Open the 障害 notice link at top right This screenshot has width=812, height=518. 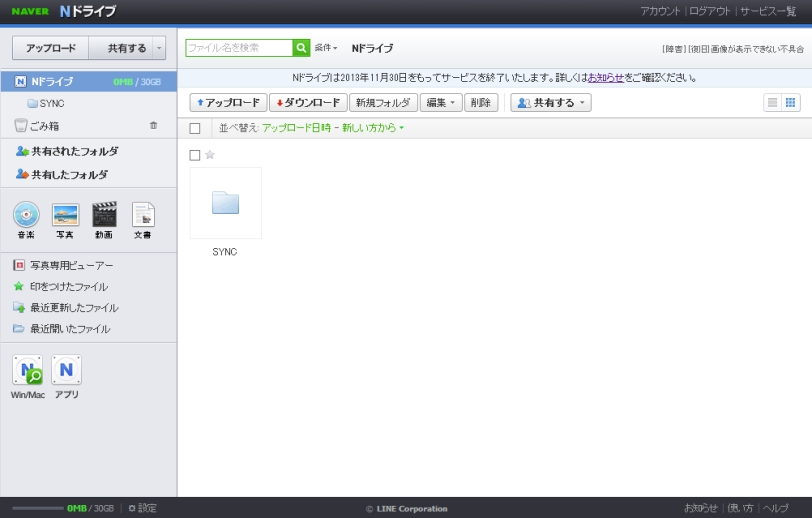click(733, 49)
